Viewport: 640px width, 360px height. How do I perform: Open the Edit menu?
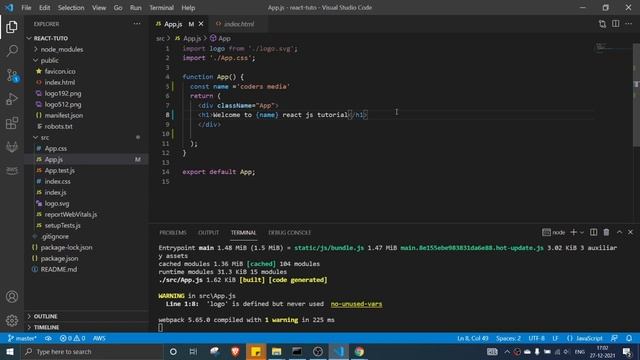pyautogui.click(x=44, y=8)
